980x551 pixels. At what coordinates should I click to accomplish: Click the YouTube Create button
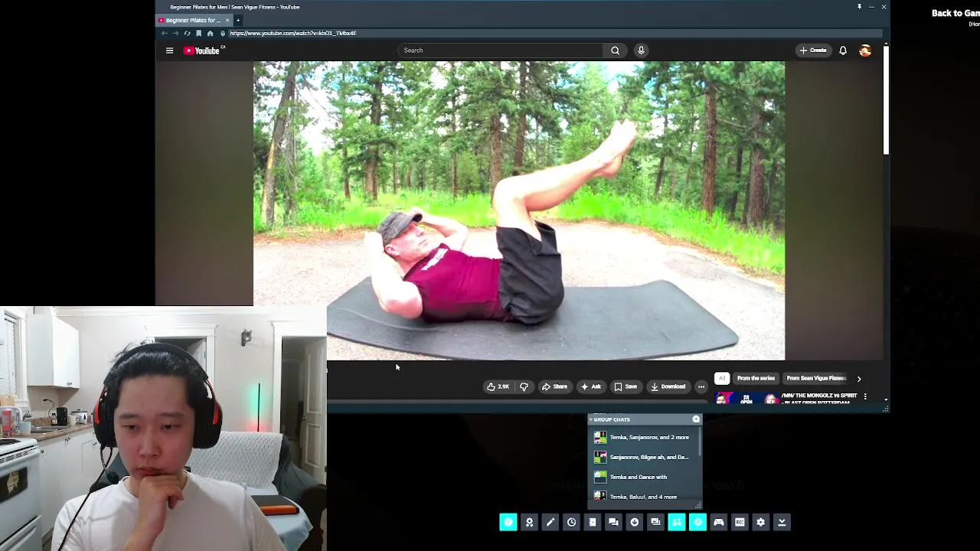coord(813,51)
